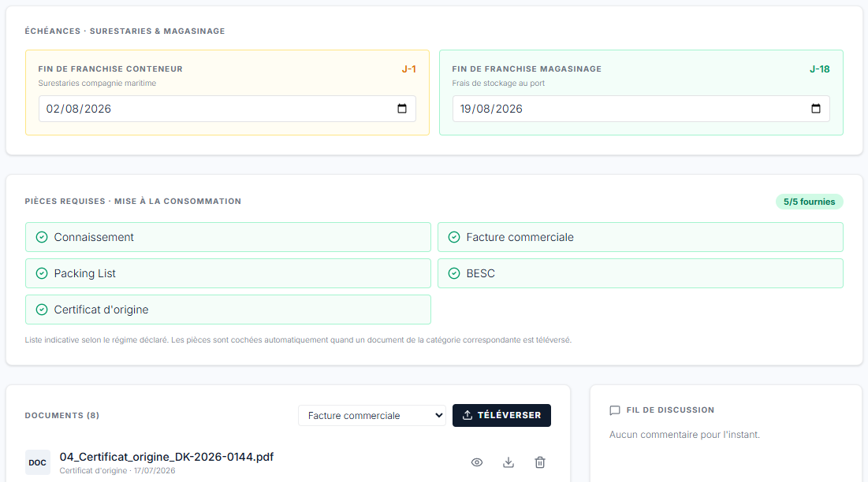This screenshot has height=482, width=868.
Task: Click the J-1 countdown label
Action: tap(408, 69)
